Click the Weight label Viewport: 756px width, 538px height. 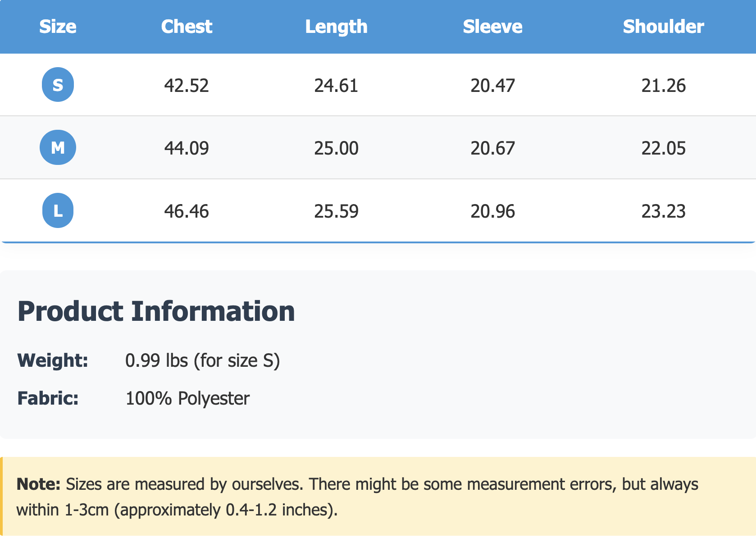tap(53, 360)
